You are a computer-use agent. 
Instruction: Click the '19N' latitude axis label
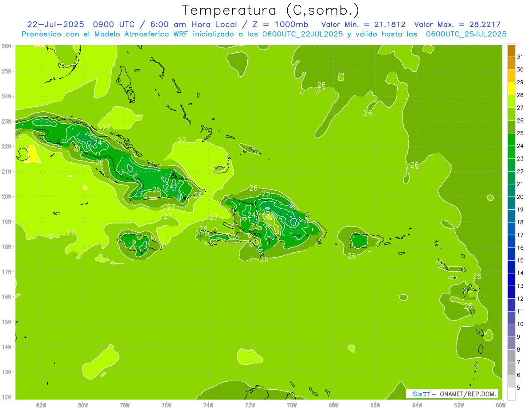(x=7, y=221)
